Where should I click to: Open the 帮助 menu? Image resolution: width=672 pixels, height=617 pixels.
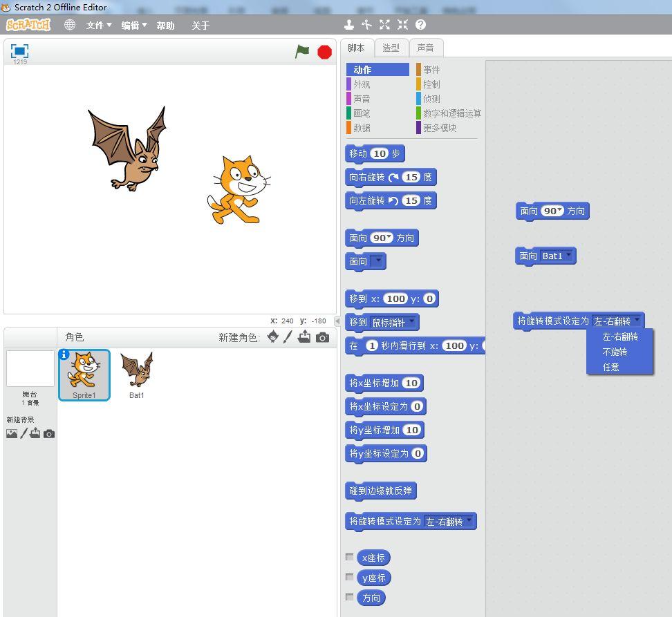[165, 26]
